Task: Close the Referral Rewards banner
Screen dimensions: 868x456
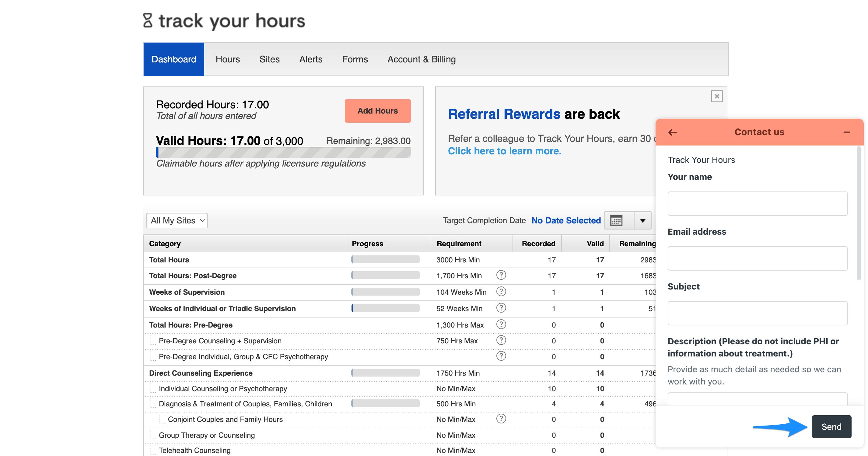Action: click(717, 96)
